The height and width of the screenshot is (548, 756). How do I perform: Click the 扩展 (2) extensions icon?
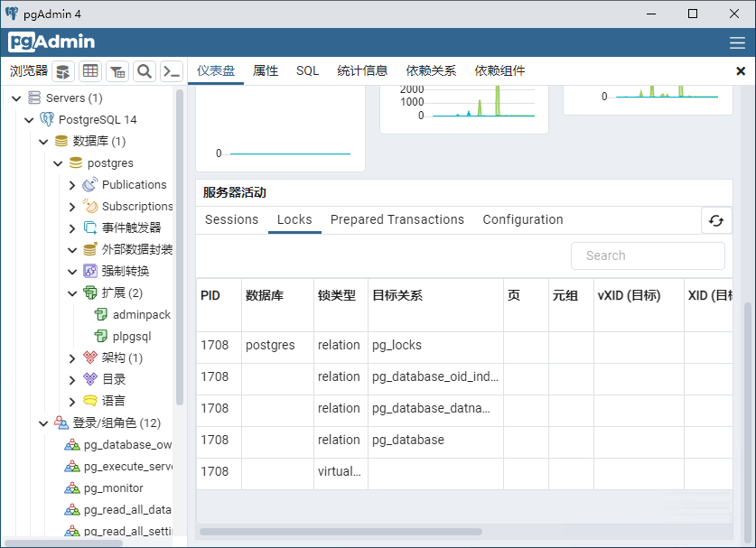tap(90, 293)
